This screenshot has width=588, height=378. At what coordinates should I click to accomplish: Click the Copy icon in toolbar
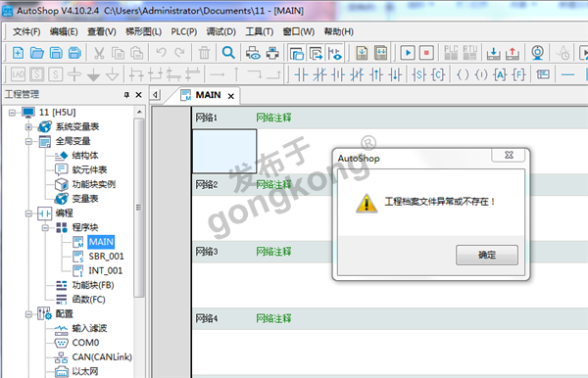tap(119, 53)
